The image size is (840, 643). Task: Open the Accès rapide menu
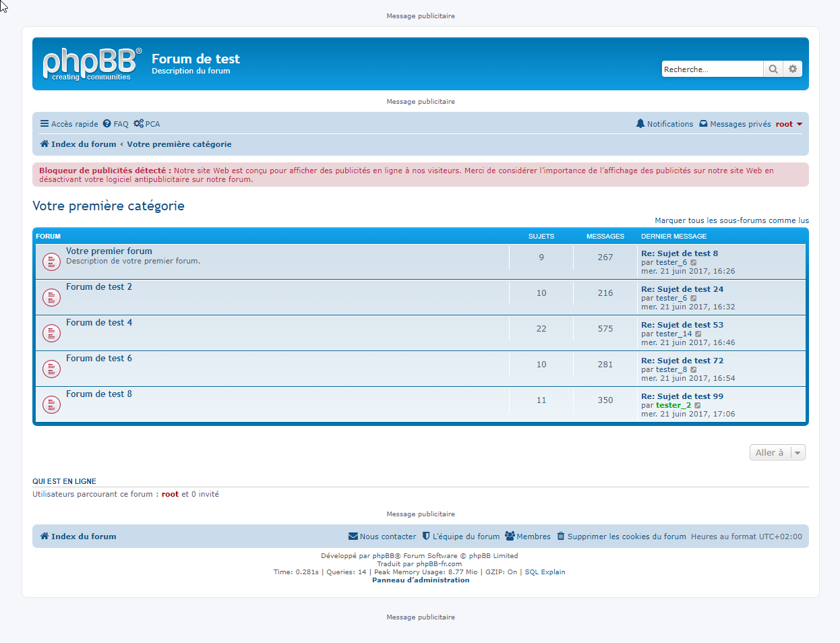click(69, 124)
